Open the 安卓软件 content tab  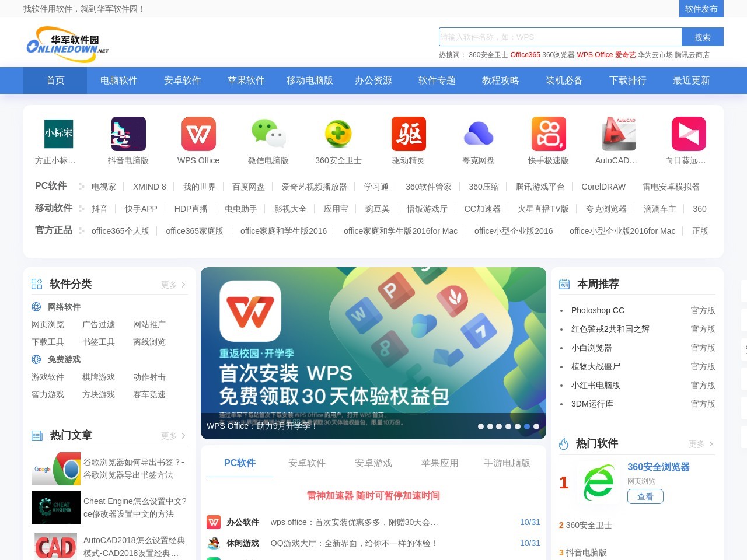click(x=307, y=463)
